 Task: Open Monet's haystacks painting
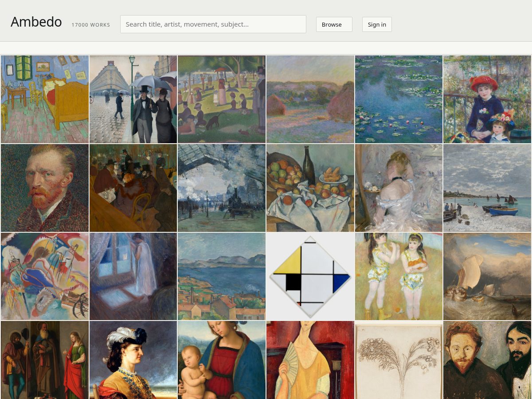[x=310, y=99]
